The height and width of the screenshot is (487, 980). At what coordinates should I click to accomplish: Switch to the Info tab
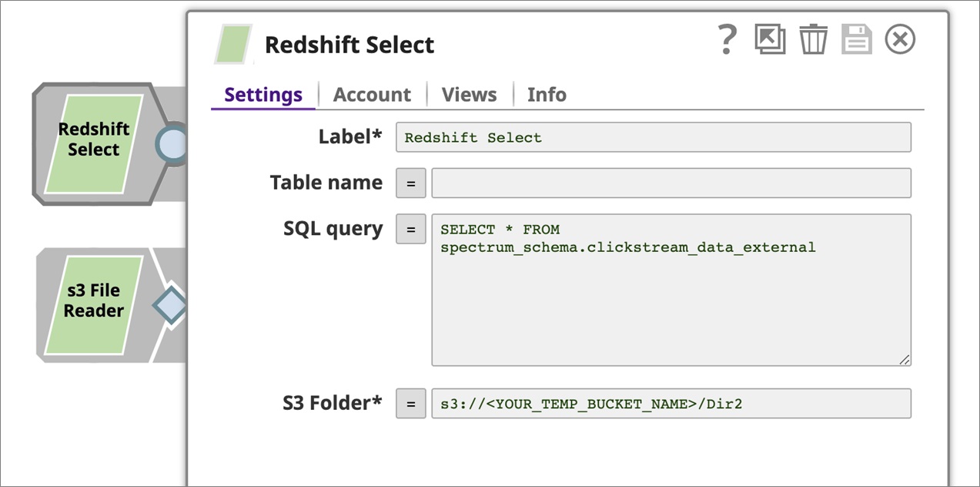(547, 95)
